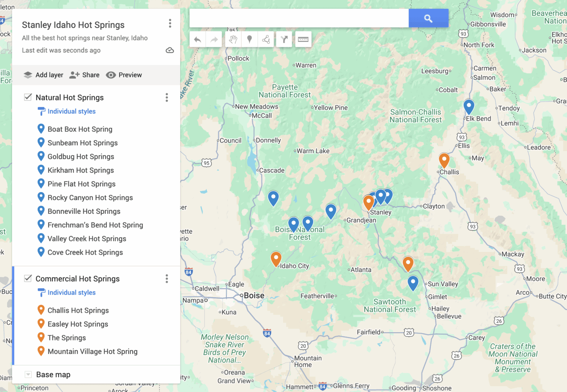567x392 pixels.
Task: Open the Commercial Hot Springs layer menu
Action: pos(166,279)
